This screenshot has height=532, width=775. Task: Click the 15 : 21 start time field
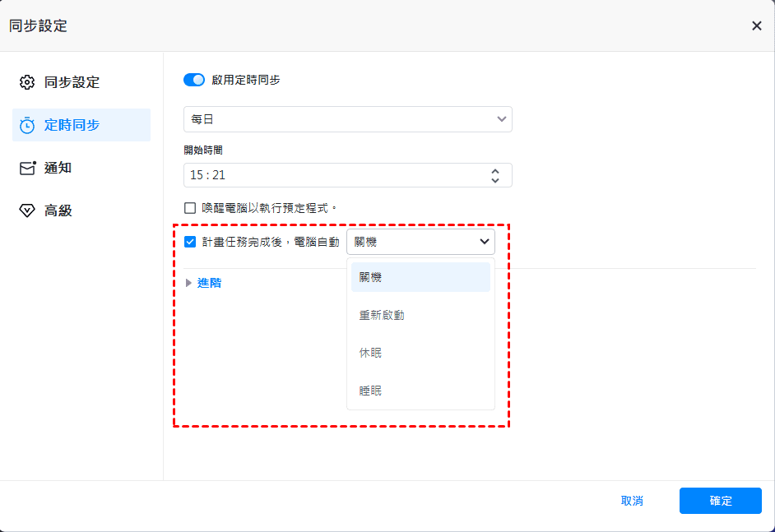347,175
